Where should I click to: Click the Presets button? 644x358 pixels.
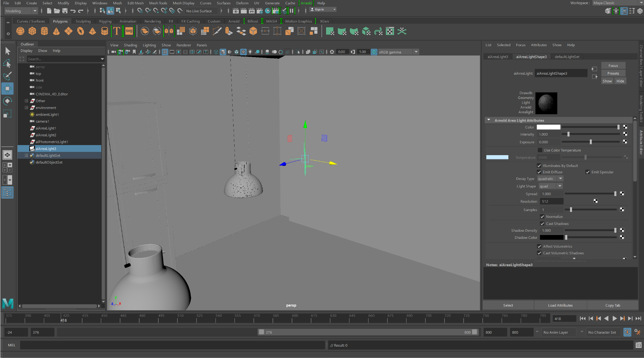click(x=613, y=73)
